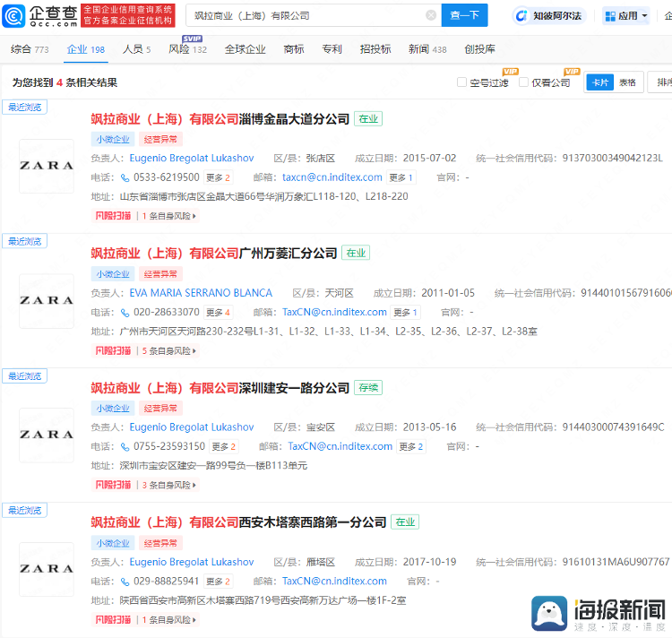Enable the 空号过滤 checkbox

[461, 82]
